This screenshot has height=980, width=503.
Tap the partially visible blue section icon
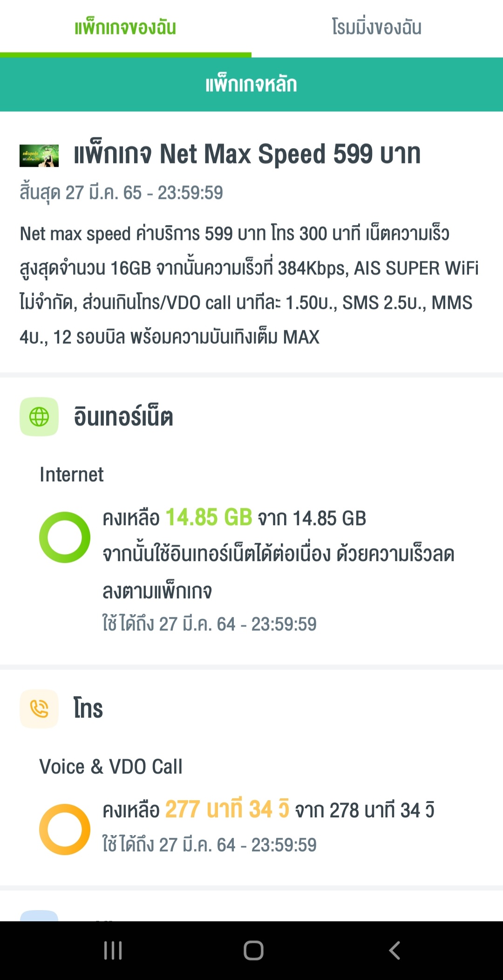(39, 916)
